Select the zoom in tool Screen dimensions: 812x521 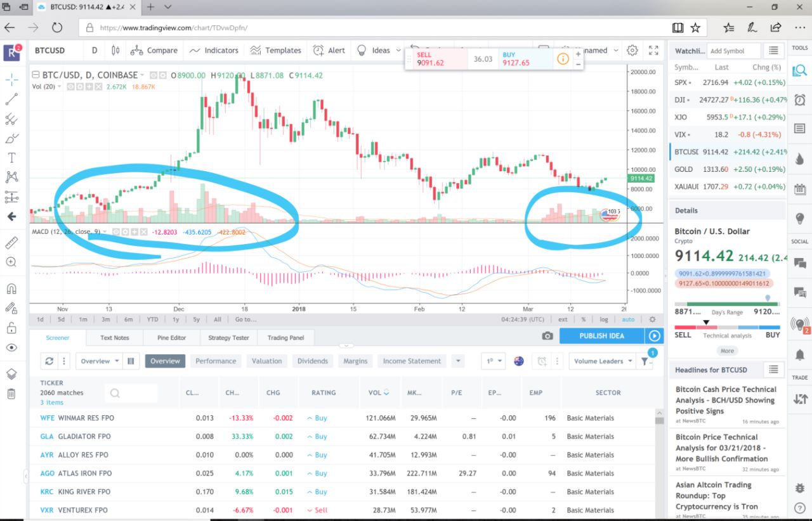[x=11, y=262]
